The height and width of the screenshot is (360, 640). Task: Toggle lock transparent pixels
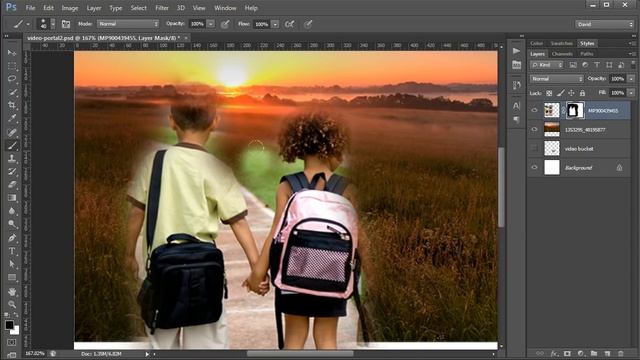click(x=549, y=93)
